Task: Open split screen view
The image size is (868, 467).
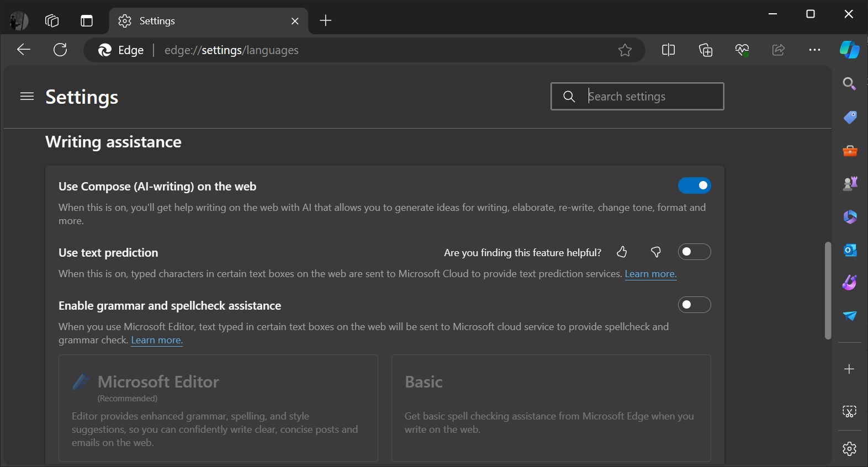Action: pos(668,50)
